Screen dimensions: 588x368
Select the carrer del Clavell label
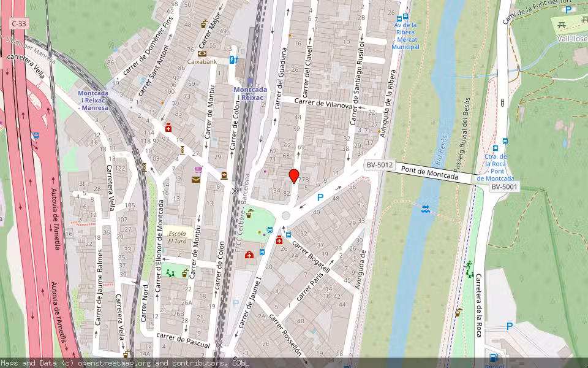click(307, 72)
